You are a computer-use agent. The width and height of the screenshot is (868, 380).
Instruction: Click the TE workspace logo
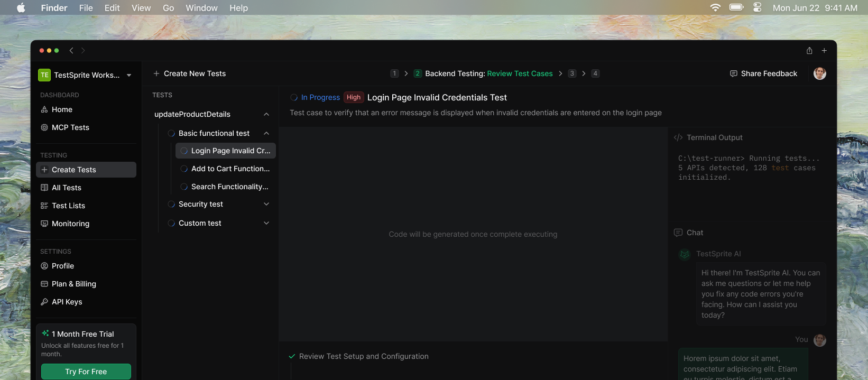(44, 75)
